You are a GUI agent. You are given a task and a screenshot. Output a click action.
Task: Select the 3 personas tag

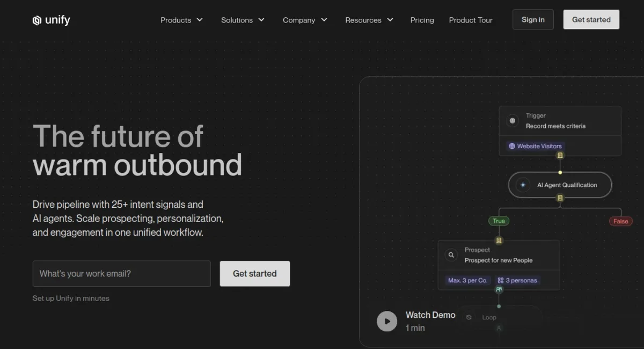coord(517,280)
